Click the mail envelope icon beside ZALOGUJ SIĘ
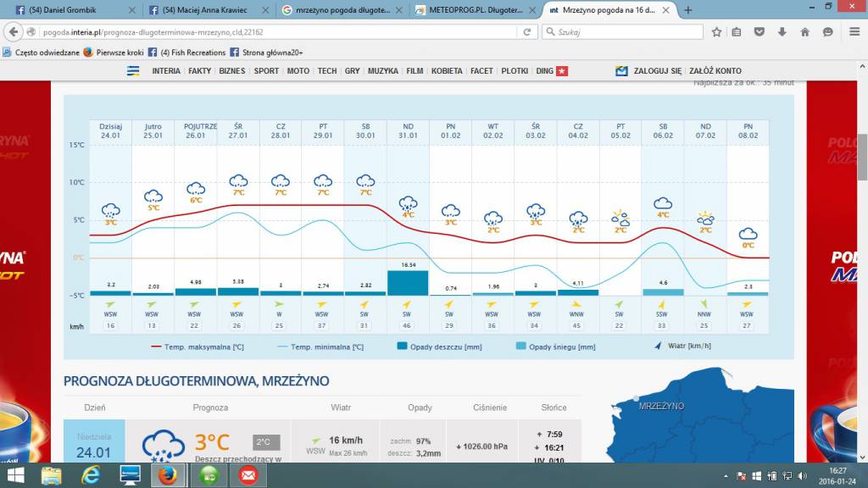Screen dimensions: 868x488 coord(621,71)
